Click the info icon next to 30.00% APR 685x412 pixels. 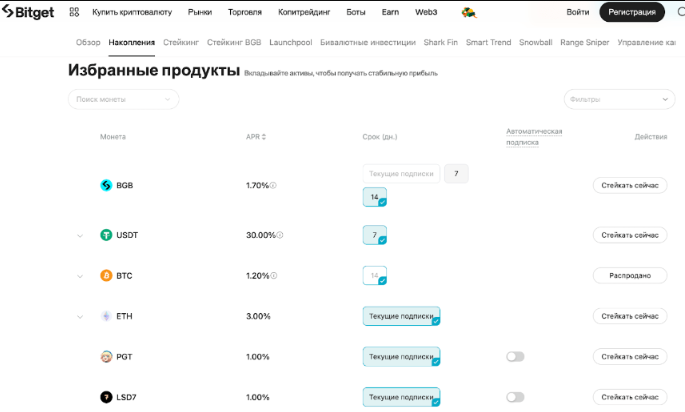tap(280, 235)
